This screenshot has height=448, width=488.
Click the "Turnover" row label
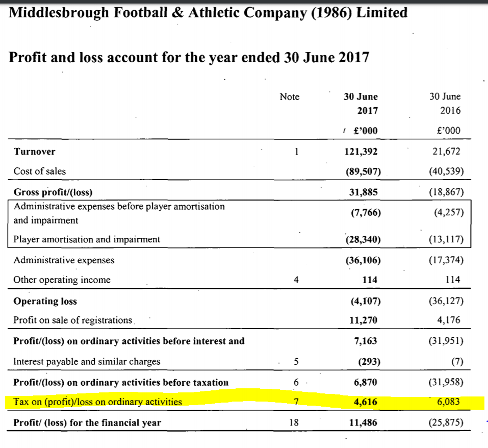click(35, 152)
